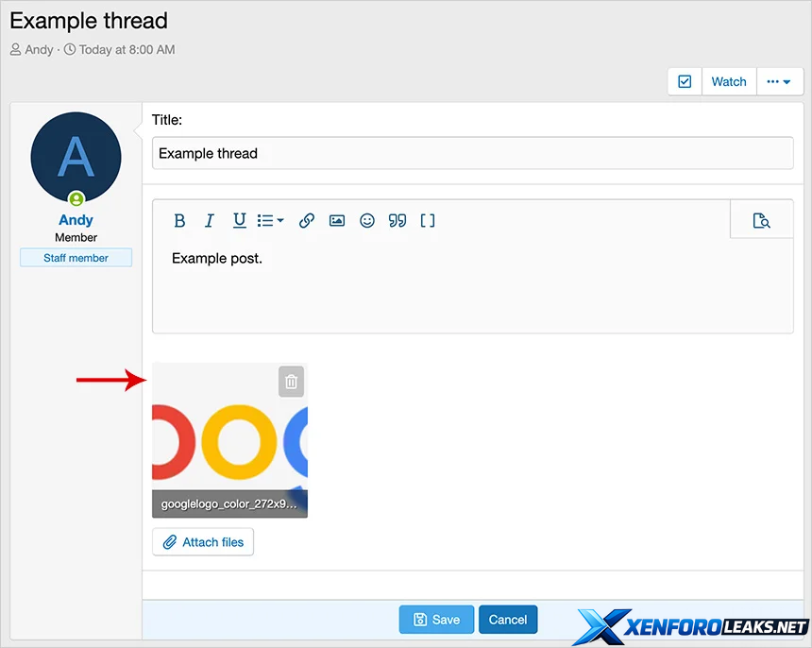Delete the attached Google logo image

pyautogui.click(x=292, y=382)
